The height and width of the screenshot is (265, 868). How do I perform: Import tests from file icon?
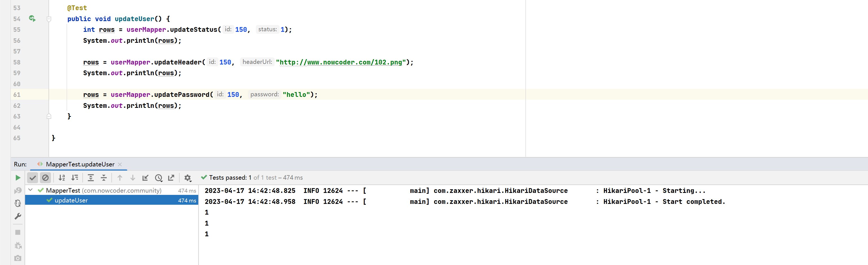pos(146,178)
